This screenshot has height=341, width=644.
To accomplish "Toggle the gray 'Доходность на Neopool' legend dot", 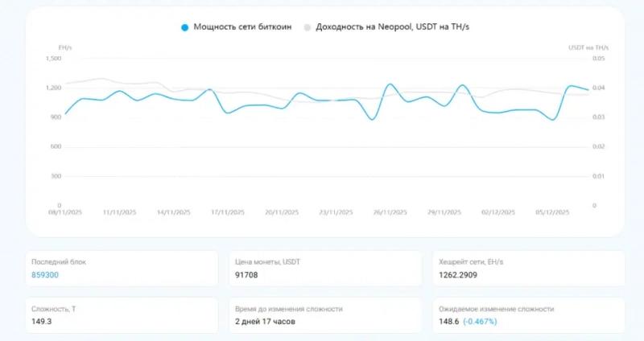I will pyautogui.click(x=307, y=27).
